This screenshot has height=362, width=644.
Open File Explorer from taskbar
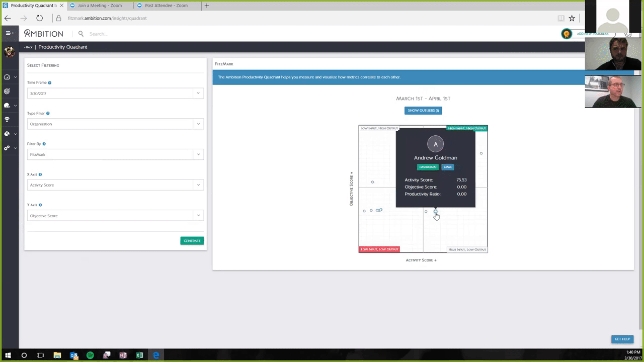[57, 355]
